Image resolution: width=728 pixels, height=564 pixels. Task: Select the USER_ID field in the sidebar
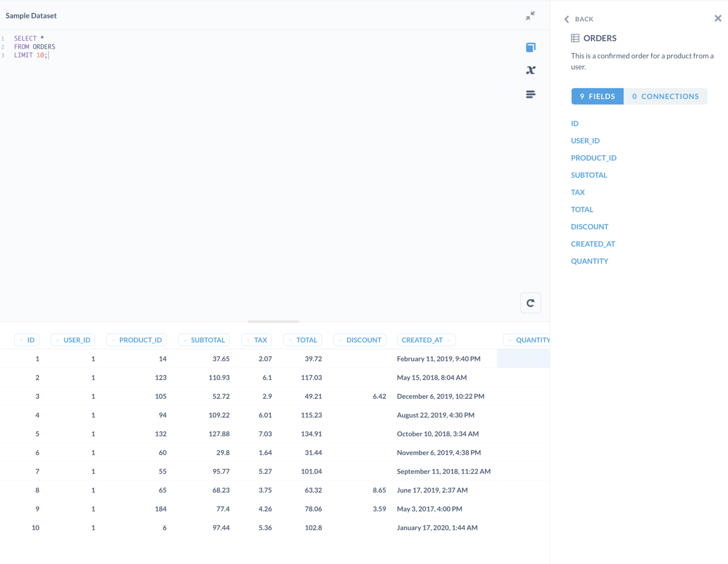pos(585,141)
